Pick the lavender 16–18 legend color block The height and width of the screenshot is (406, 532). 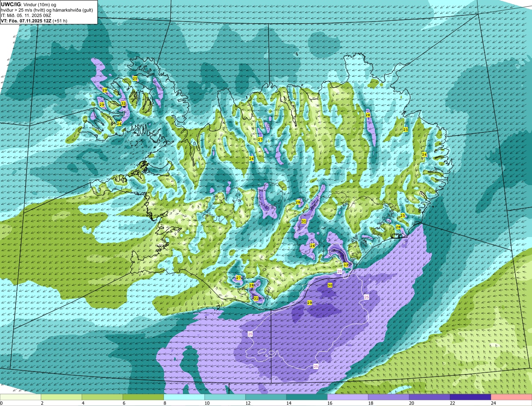click(348, 397)
